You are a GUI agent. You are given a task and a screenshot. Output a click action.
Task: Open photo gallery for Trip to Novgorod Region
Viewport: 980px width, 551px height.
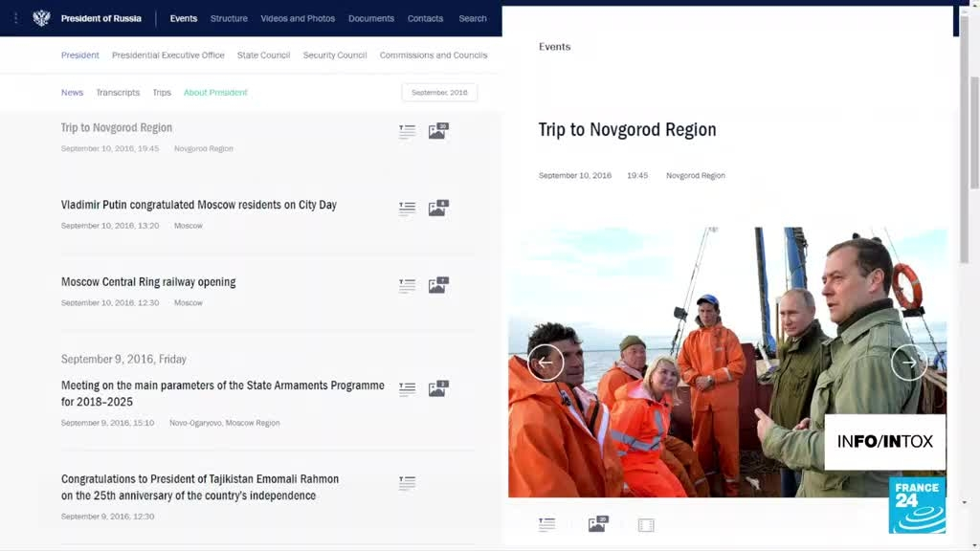tap(437, 132)
